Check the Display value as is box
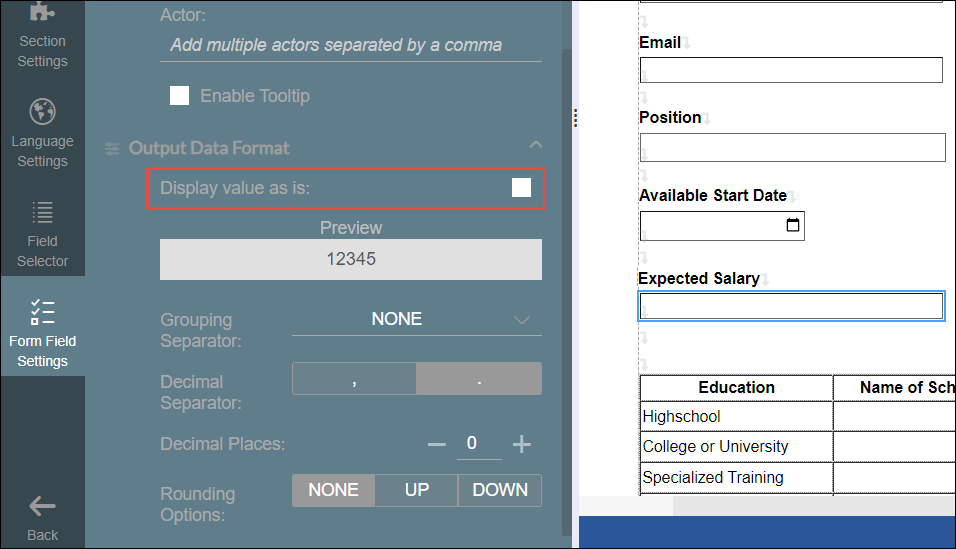The width and height of the screenshot is (956, 549). click(x=521, y=188)
